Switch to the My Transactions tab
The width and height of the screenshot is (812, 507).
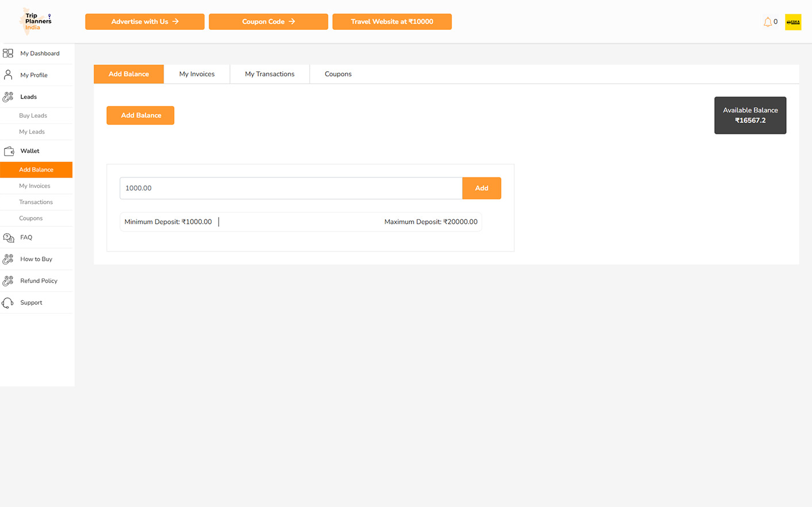click(270, 74)
